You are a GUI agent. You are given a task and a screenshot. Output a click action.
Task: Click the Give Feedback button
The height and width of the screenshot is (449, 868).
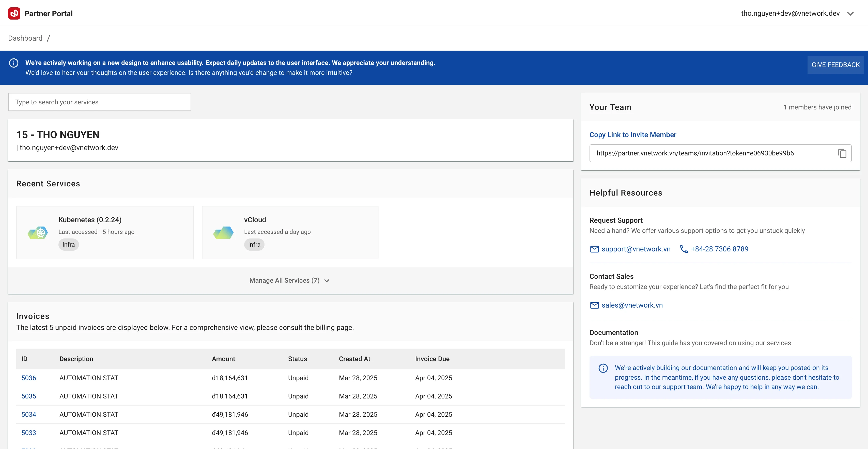[835, 65]
